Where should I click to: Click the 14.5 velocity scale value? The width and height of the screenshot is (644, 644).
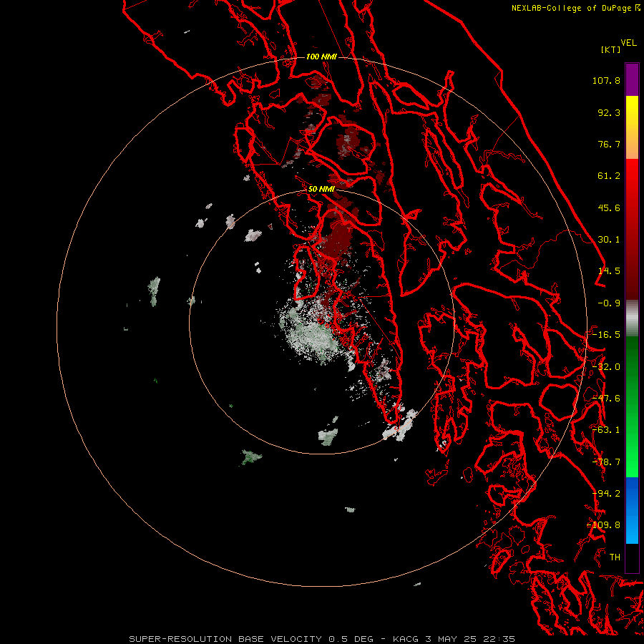[x=609, y=271]
